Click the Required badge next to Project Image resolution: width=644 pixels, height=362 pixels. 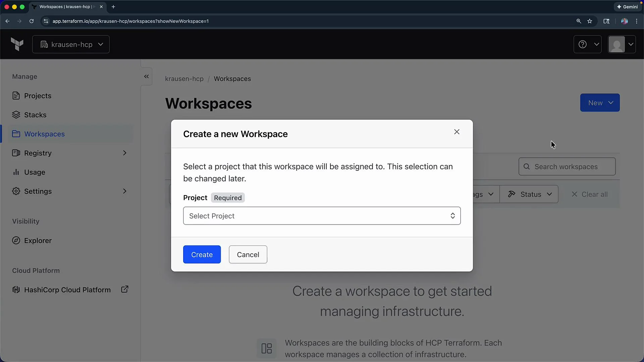[228, 198]
